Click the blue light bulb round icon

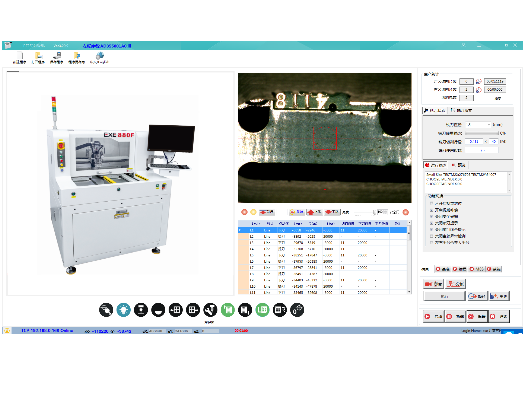124,310
